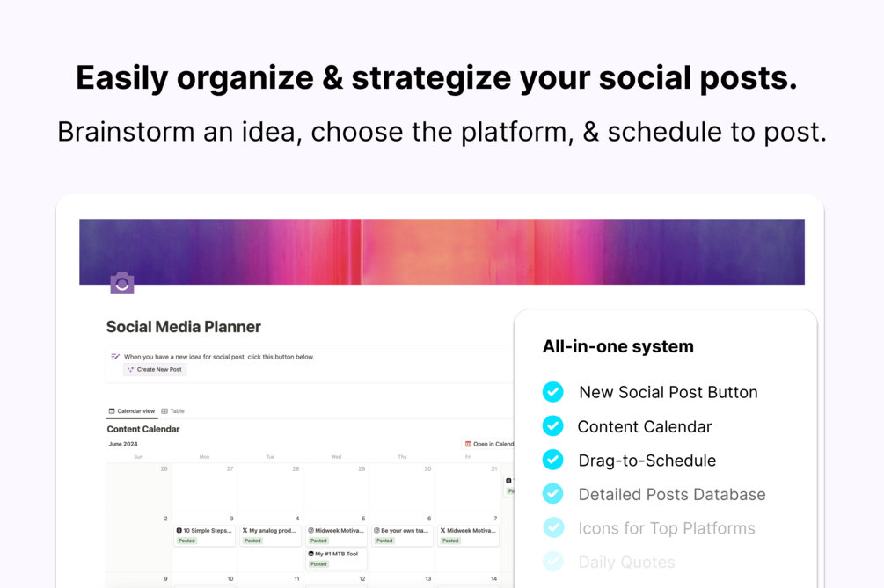Switch to the Table tab
Image resolution: width=884 pixels, height=588 pixels.
(173, 411)
